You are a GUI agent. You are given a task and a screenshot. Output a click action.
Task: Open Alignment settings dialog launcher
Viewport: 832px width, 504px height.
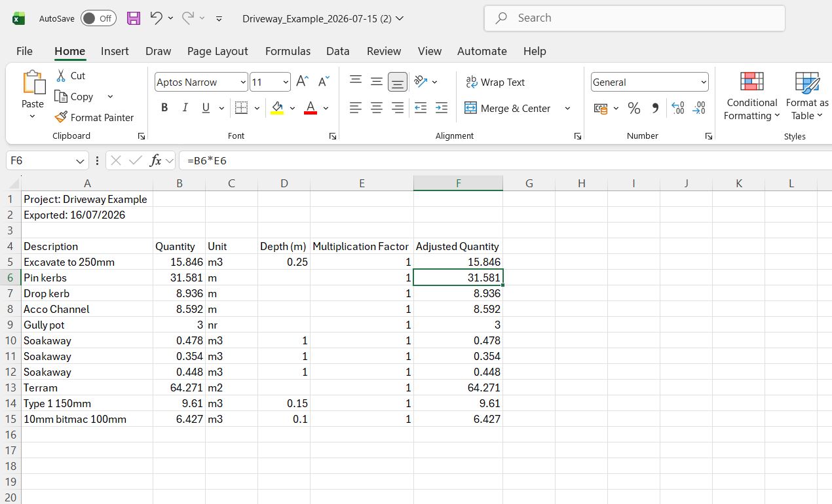pyautogui.click(x=578, y=136)
